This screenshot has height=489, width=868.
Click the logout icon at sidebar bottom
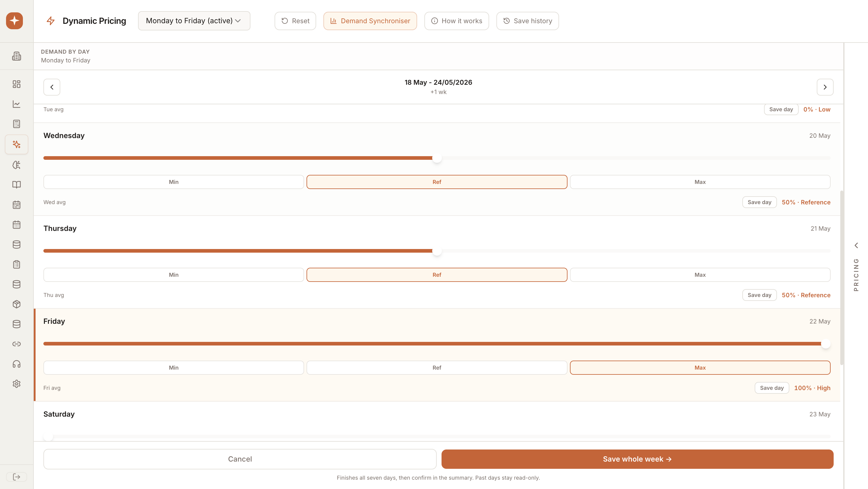tap(17, 477)
